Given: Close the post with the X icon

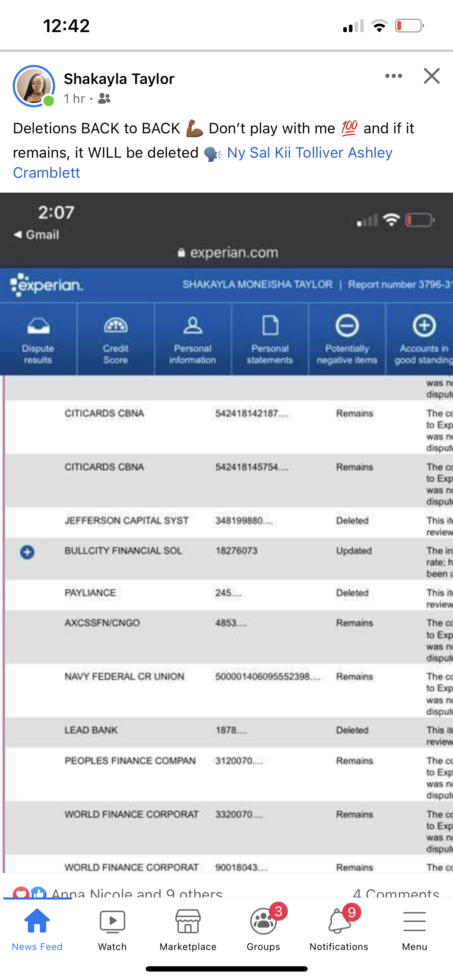Looking at the screenshot, I should 431,76.
